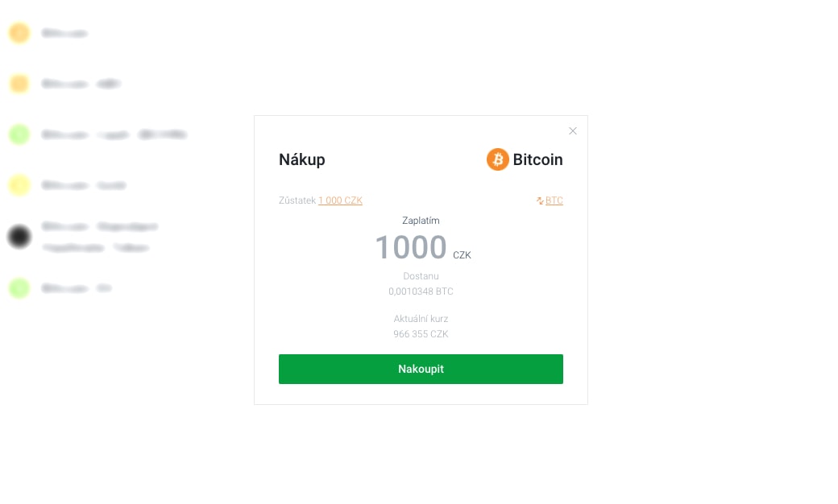Viewport: 838px width, 504px height.
Task: Select the black circle coin icon
Action: coord(19,237)
